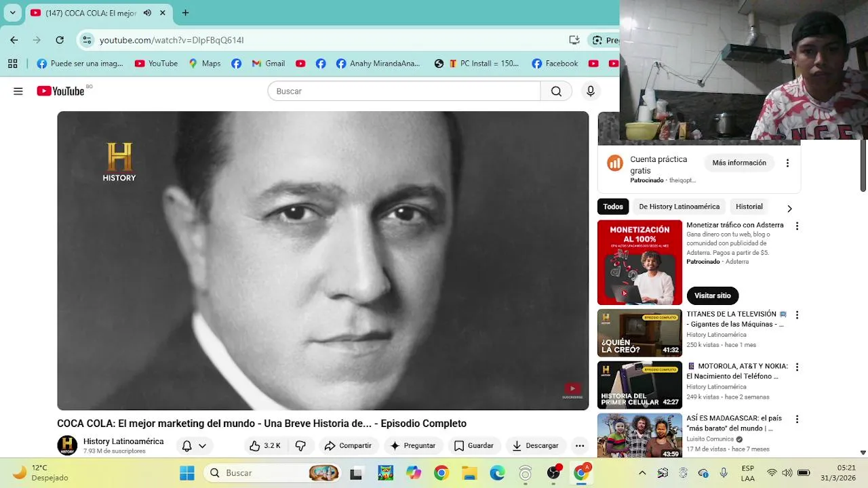Screen dimensions: 868x488
Task: Open the tab search dropdown arrow
Action: (x=12, y=13)
